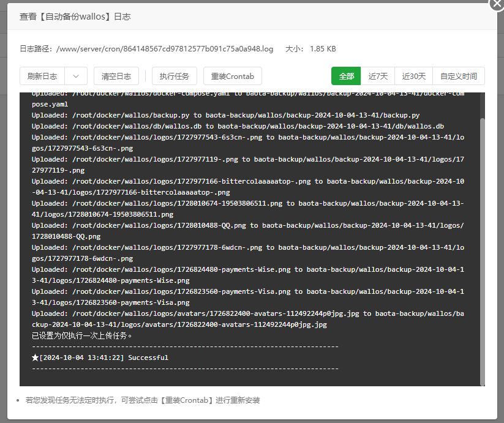
Task: Switch to the 近30天 log filter
Action: click(x=413, y=76)
